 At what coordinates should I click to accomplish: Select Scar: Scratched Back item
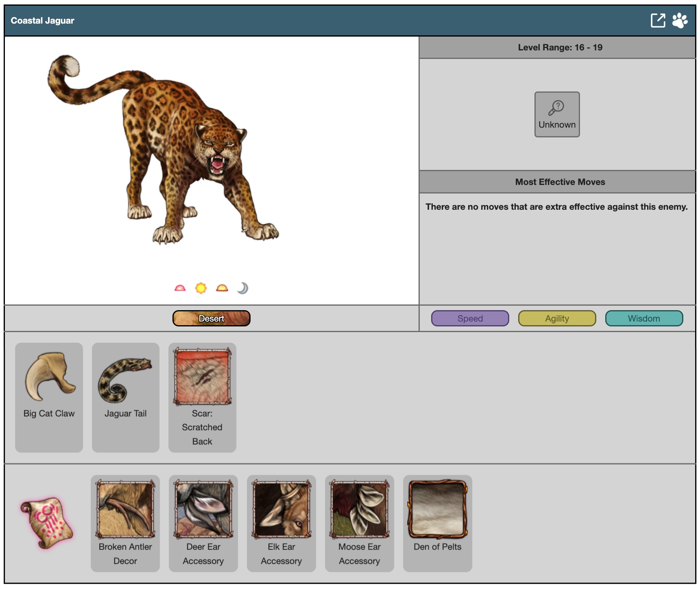click(x=202, y=397)
